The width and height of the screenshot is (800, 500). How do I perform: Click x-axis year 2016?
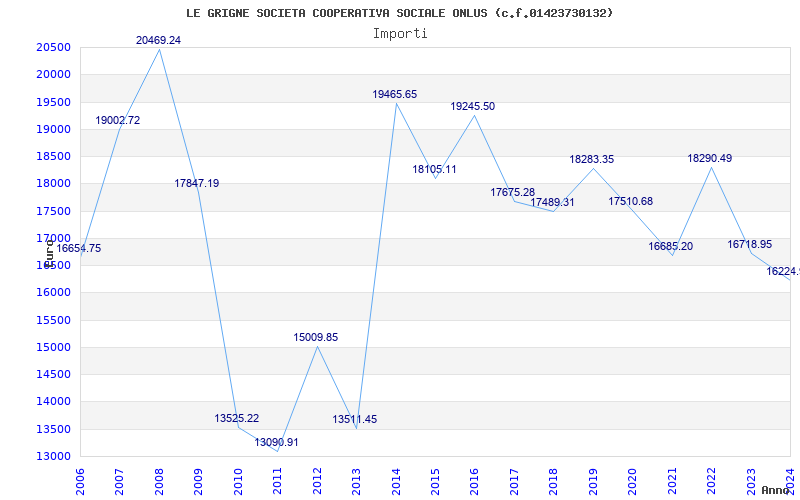[474, 482]
